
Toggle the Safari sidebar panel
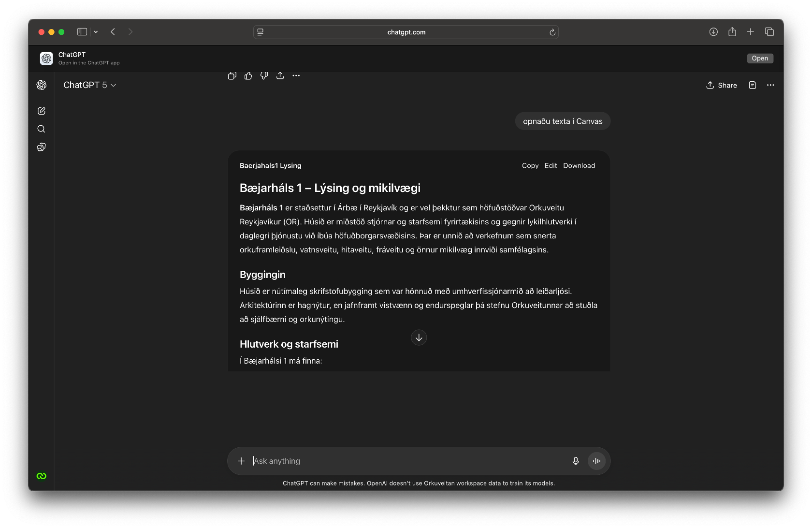tap(82, 32)
